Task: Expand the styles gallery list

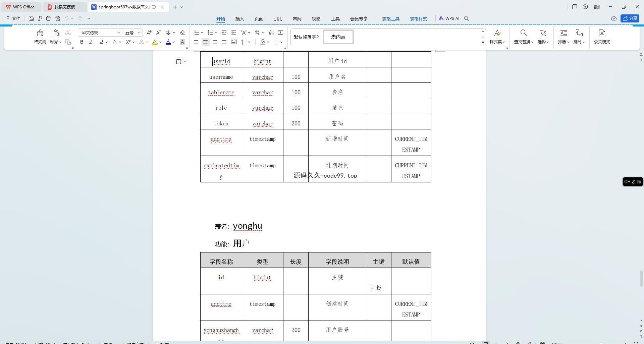Action: (x=483, y=42)
